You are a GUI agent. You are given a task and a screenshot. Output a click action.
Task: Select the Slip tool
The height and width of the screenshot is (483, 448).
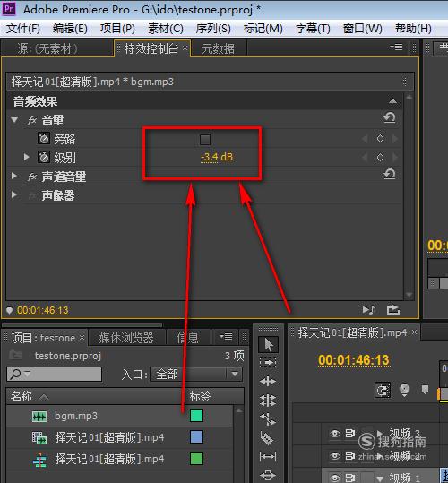pos(268,456)
